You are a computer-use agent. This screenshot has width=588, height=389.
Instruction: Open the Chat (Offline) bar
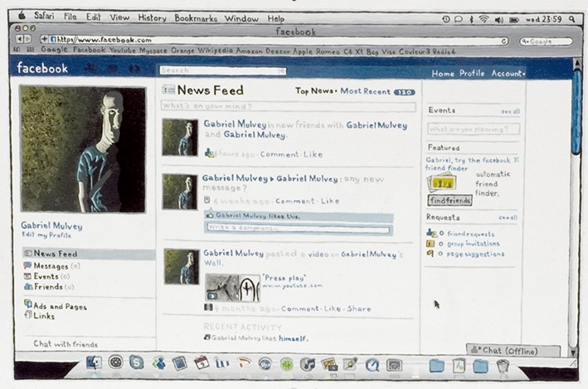coord(513,350)
